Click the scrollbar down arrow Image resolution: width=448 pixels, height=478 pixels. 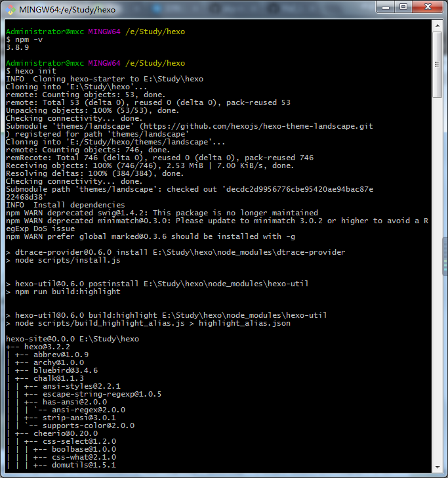point(438,468)
